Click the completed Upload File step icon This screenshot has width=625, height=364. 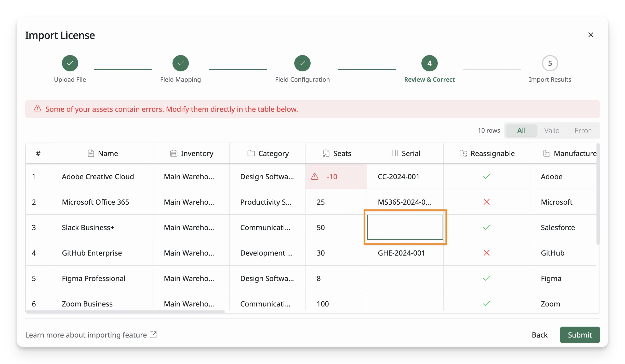pos(70,63)
